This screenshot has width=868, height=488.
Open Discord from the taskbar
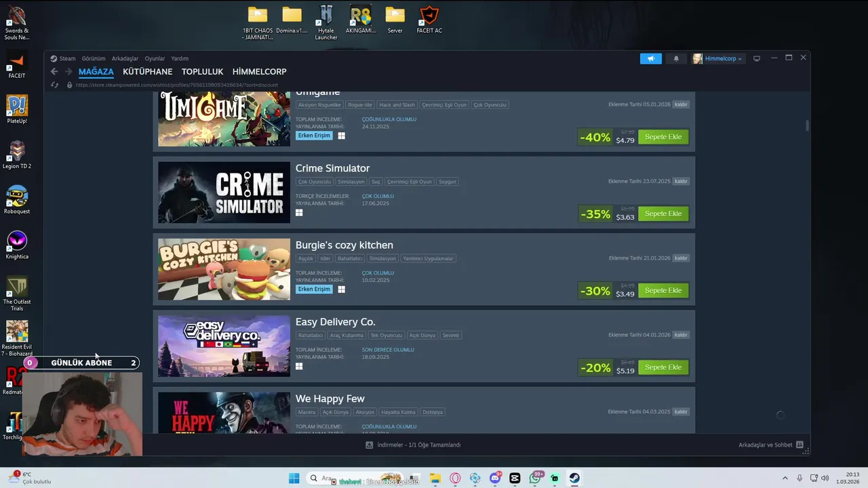496,478
